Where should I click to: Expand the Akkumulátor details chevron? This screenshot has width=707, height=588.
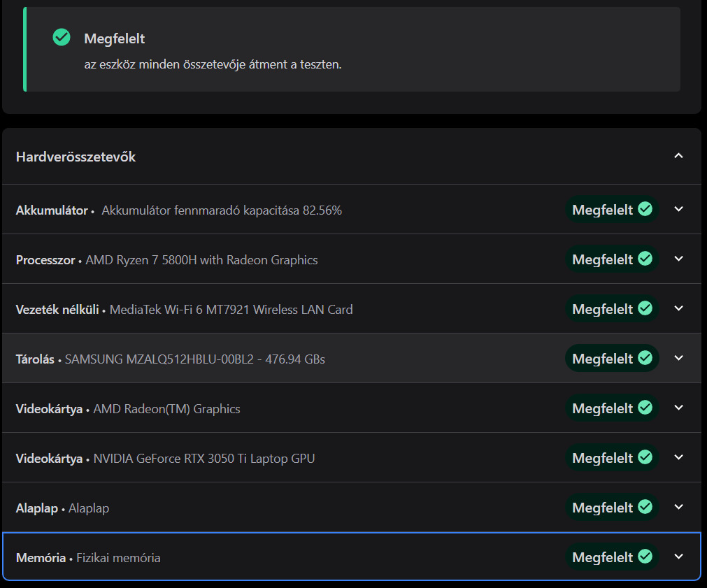coord(678,209)
